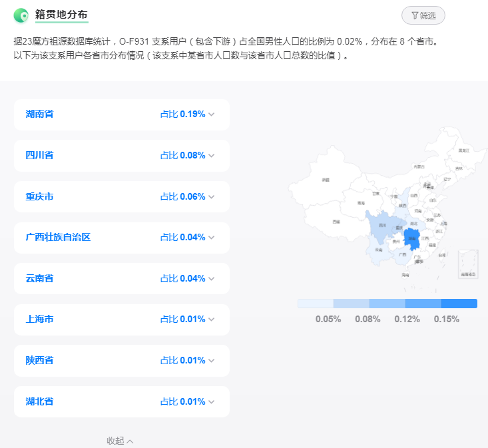Click the 籍贯地分布 section title
Viewport: 488px width, 448px height.
pyautogui.click(x=61, y=15)
